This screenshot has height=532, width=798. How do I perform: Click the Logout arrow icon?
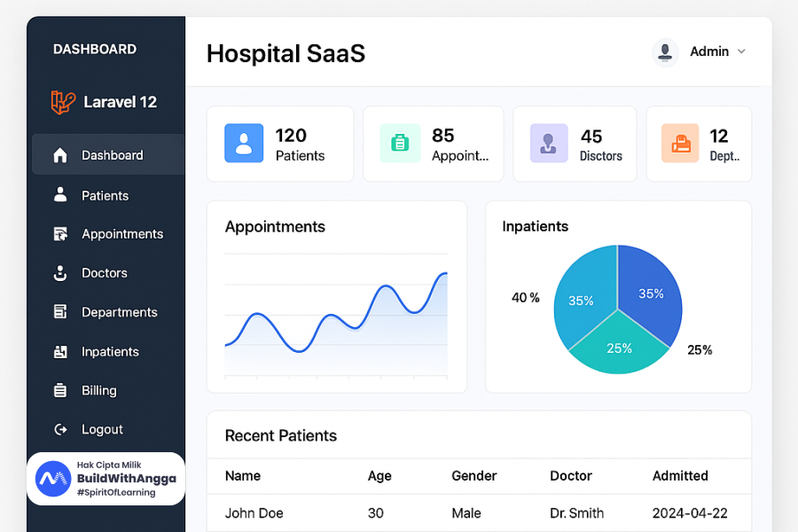[x=60, y=429]
